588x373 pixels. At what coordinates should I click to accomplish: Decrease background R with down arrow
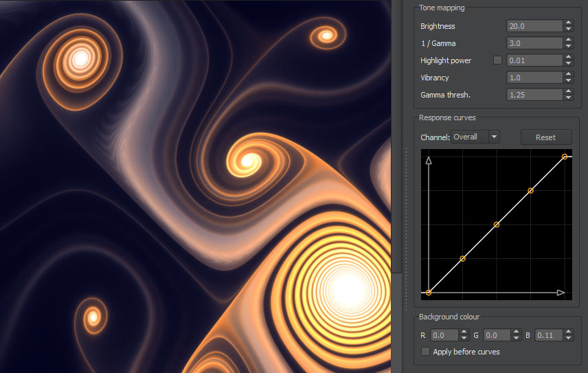pyautogui.click(x=464, y=338)
